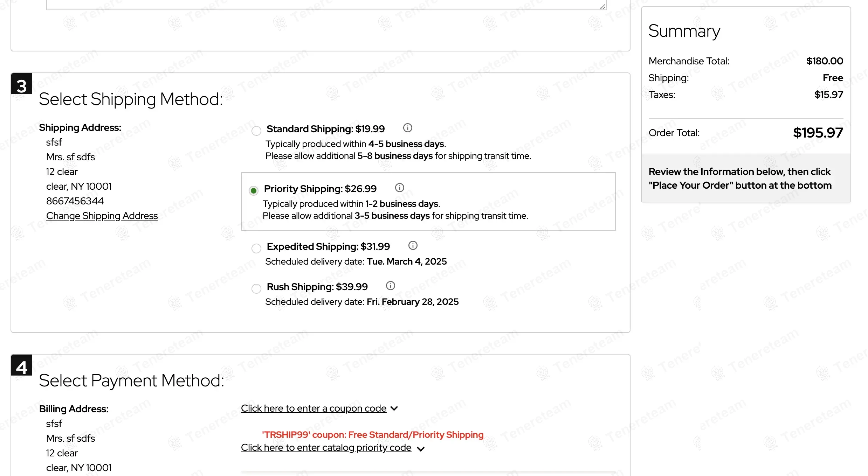Screen dimensions: 868x476
Task: Expand catalog priority code chevron arrow
Action: coord(421,449)
